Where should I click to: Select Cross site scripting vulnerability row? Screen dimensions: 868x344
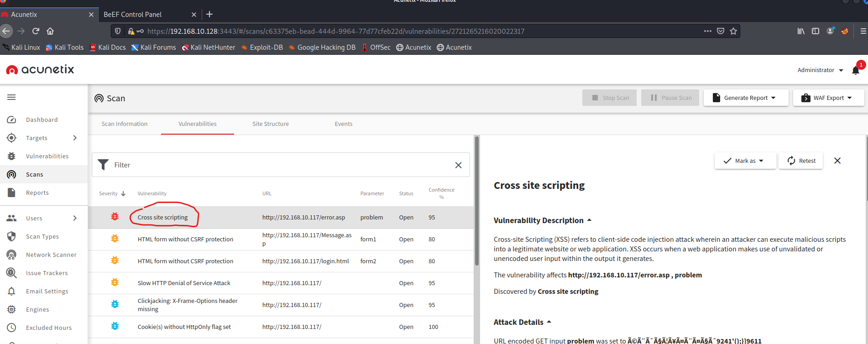281,217
